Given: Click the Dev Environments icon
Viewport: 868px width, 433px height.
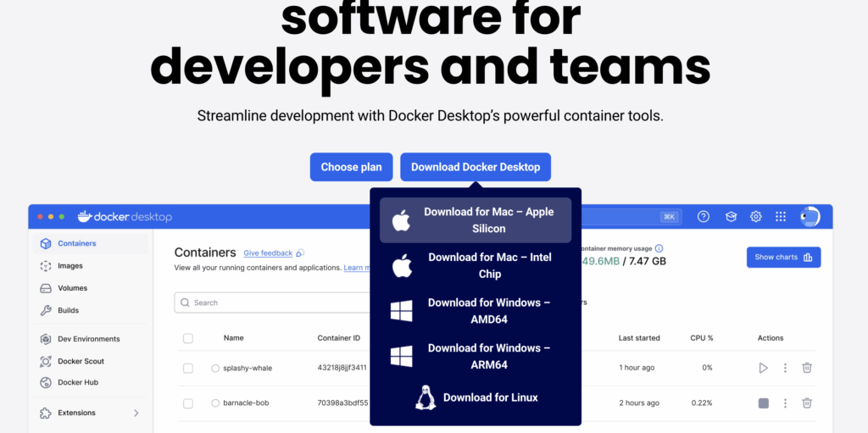Looking at the screenshot, I should 46,339.
